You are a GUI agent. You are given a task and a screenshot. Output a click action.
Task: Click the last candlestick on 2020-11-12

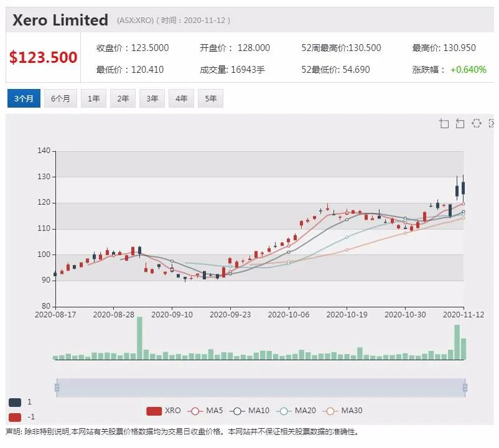pyautogui.click(x=464, y=189)
